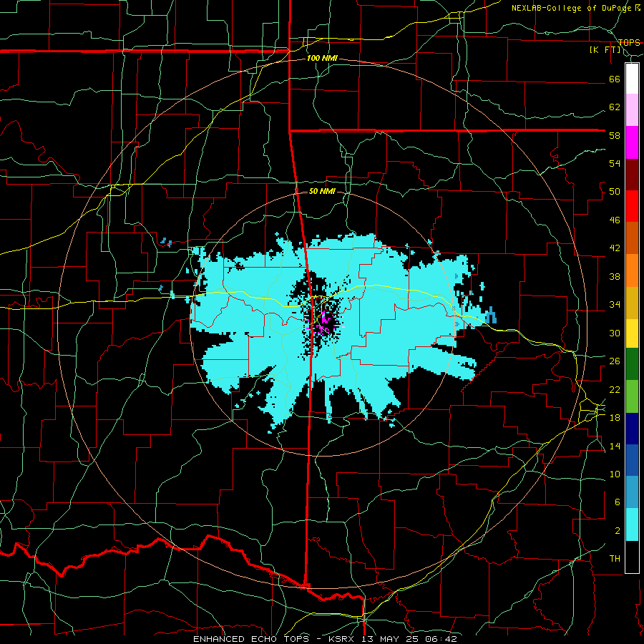
Task: Click the 100 NMI range ring label
Action: 322,58
